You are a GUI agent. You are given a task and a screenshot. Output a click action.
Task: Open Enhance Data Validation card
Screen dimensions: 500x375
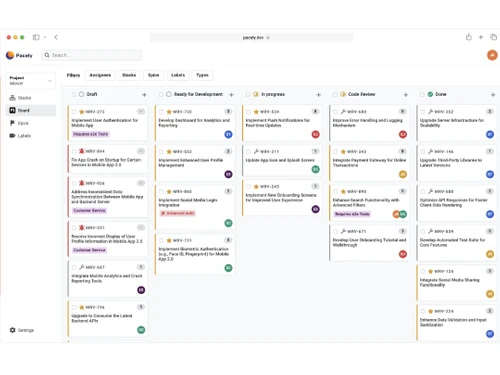457,322
